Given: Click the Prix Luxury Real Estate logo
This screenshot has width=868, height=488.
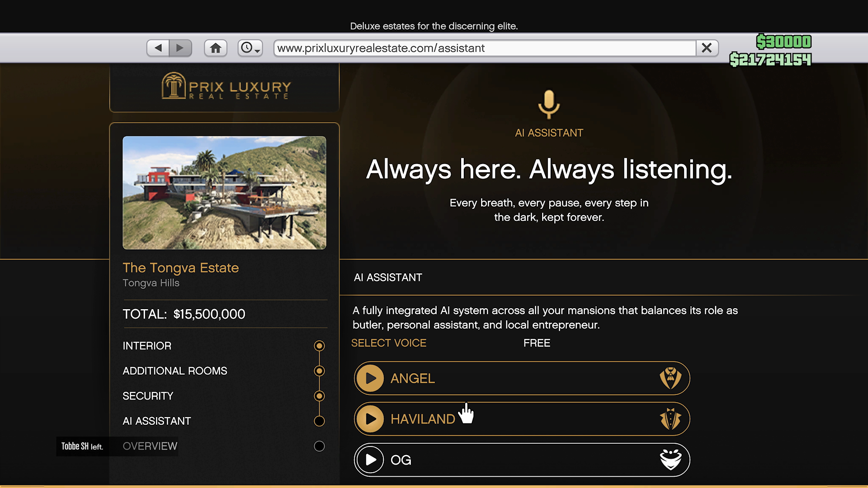Looking at the screenshot, I should point(226,86).
